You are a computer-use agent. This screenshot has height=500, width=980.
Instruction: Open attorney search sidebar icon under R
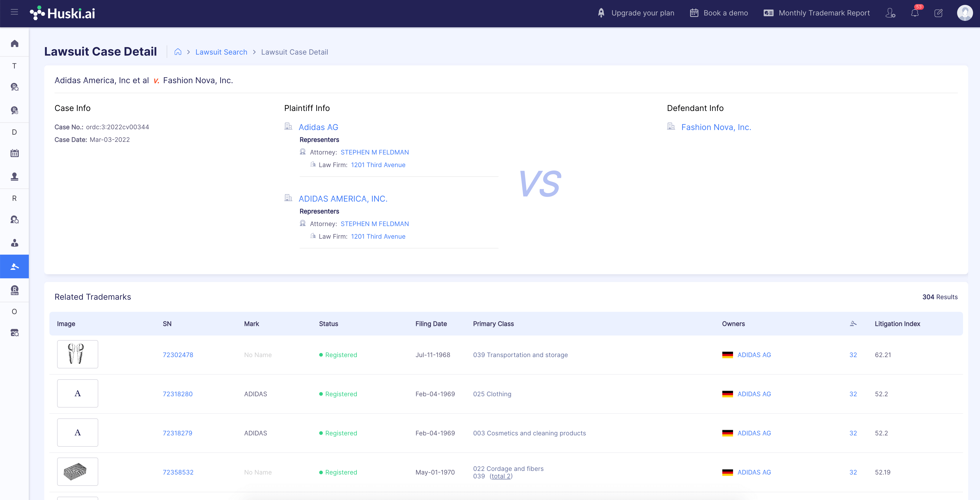tap(14, 220)
